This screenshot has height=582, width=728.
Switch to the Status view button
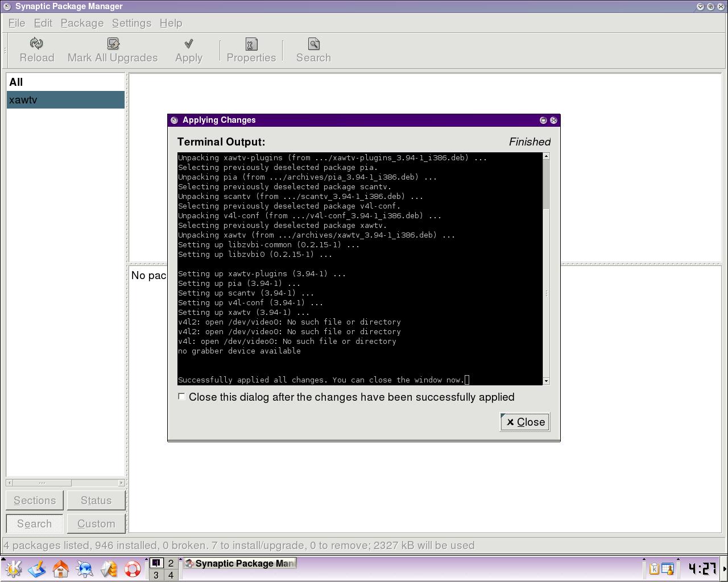96,500
